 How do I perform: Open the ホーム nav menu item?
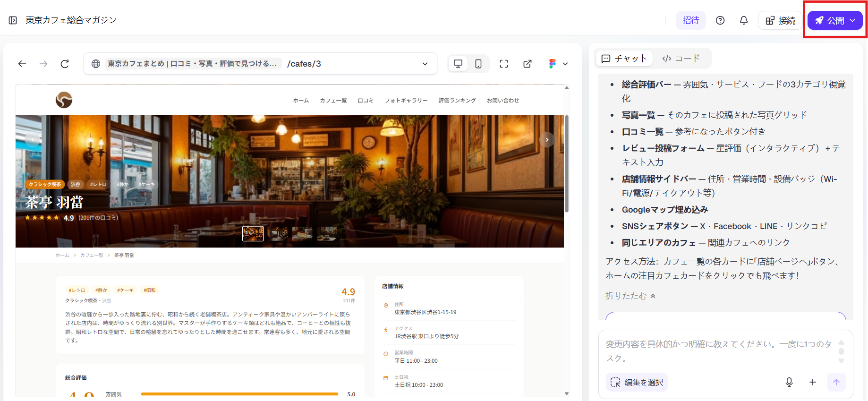pyautogui.click(x=301, y=101)
